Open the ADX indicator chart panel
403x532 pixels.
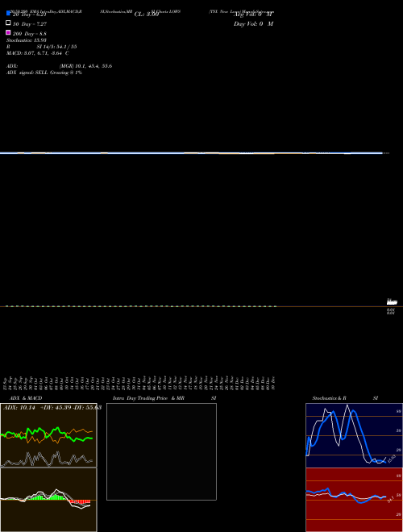click(x=48, y=435)
